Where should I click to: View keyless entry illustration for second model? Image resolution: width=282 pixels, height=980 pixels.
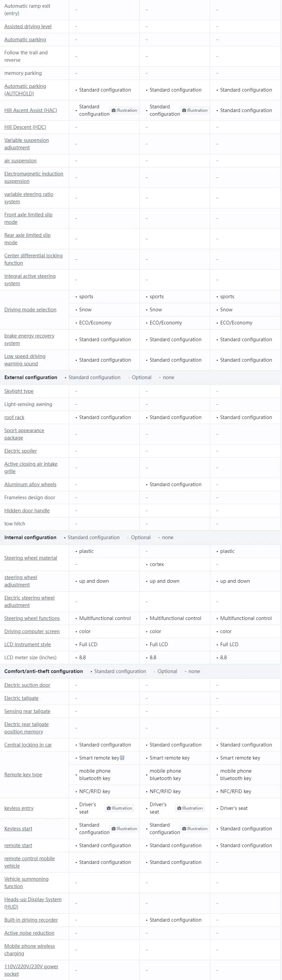(190, 808)
